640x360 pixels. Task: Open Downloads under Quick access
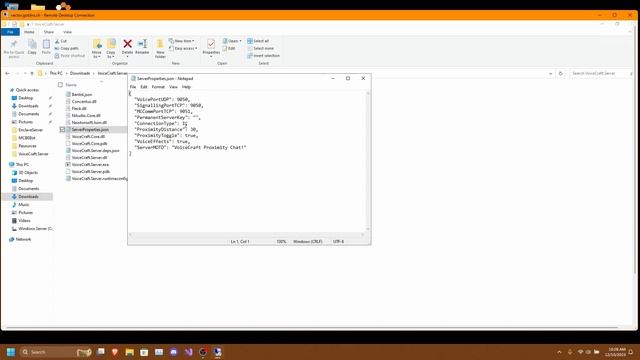point(28,106)
